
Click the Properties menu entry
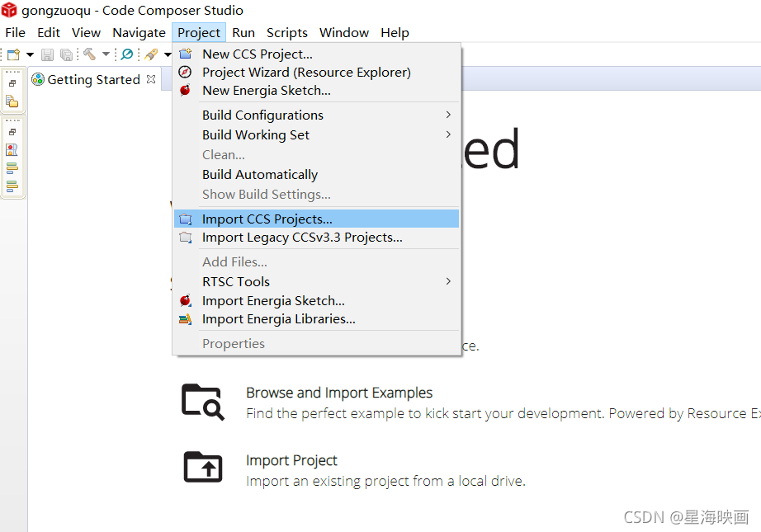click(316, 343)
